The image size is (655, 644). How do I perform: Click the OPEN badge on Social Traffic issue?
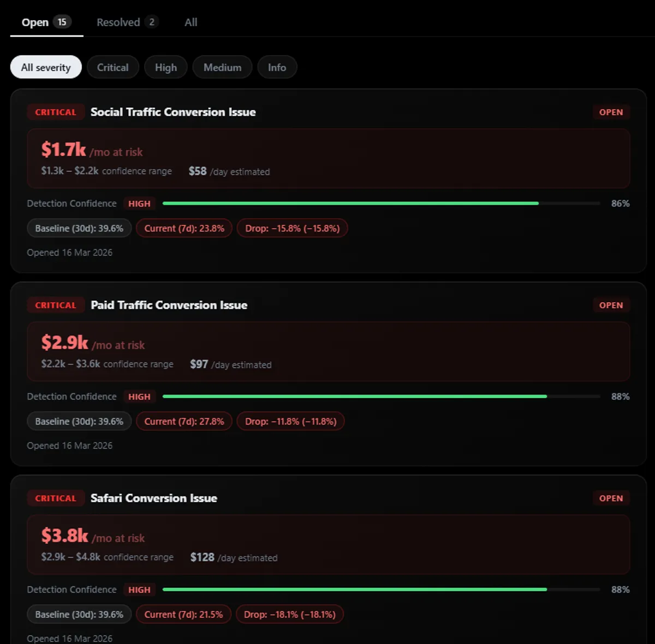(x=611, y=112)
